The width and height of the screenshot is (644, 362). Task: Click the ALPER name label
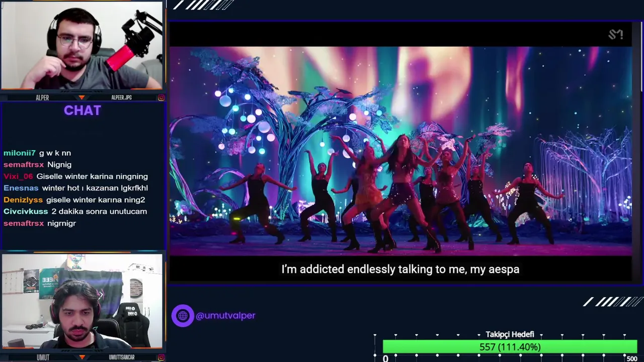click(42, 98)
